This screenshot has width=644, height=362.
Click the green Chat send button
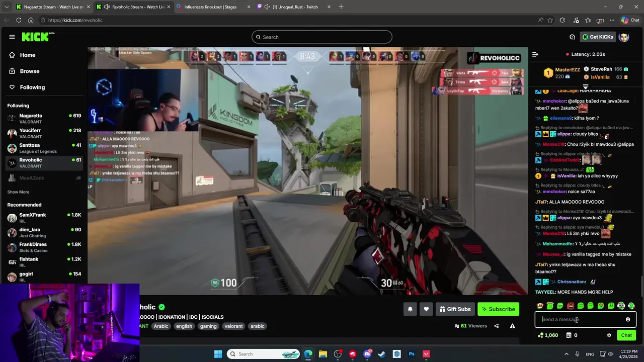point(626,335)
